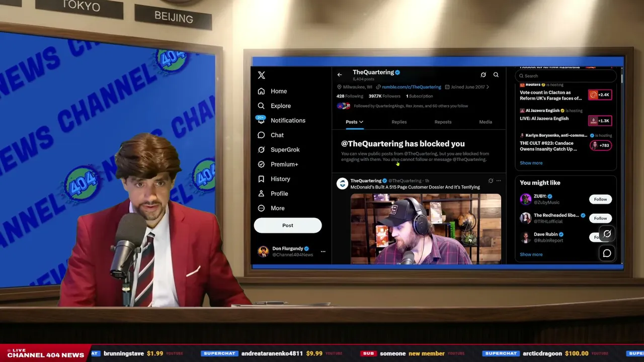Click the white Post button
The height and width of the screenshot is (362, 644).
pos(288,225)
